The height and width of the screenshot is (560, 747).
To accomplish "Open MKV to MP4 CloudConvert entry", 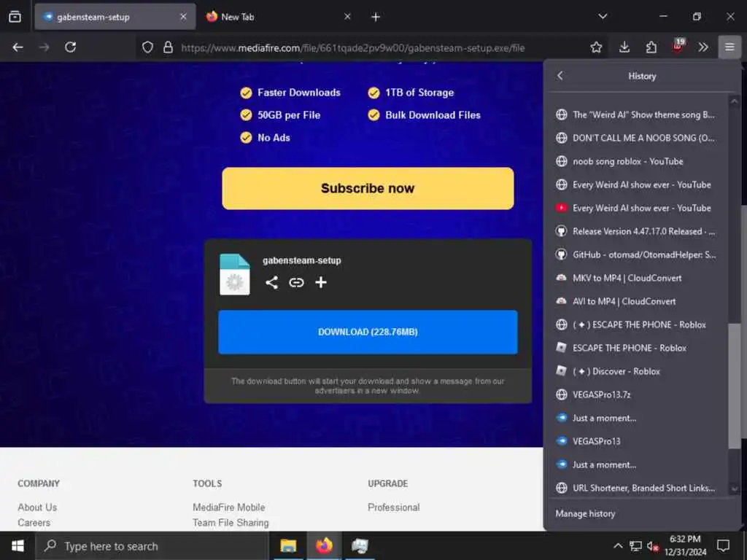I will (x=638, y=278).
